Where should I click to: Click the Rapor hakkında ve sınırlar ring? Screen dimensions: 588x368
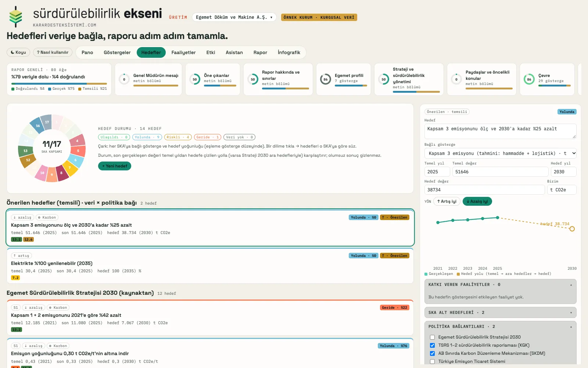(253, 79)
